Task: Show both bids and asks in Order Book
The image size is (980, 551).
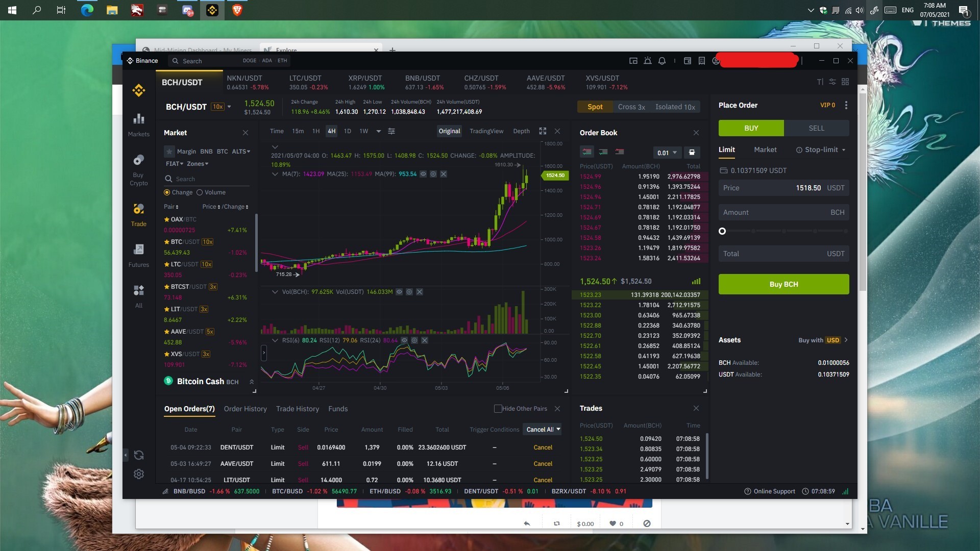Action: click(x=587, y=152)
